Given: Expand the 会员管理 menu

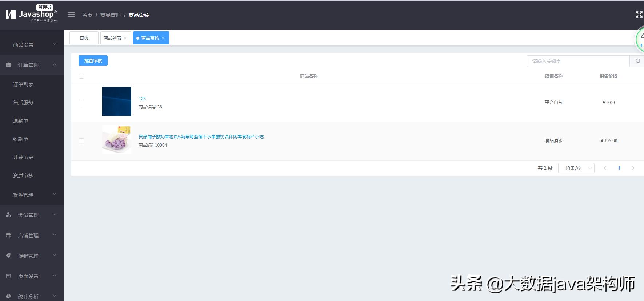Looking at the screenshot, I should tap(32, 215).
